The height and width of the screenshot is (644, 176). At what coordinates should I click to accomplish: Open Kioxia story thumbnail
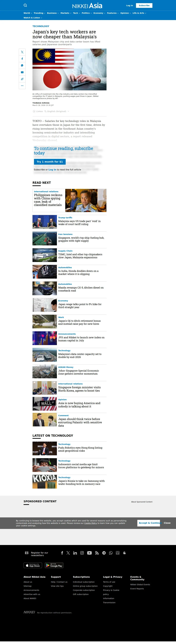(x=45, y=482)
